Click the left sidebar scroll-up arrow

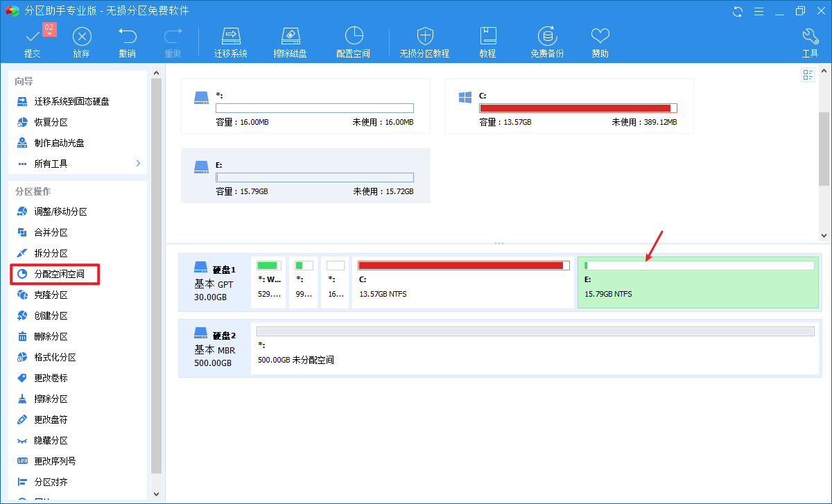click(156, 71)
